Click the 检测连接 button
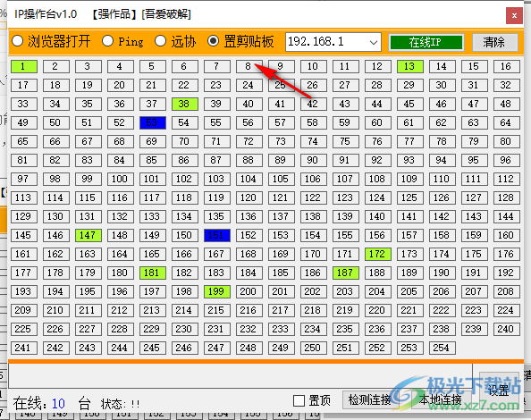531x420 pixels. (369, 400)
